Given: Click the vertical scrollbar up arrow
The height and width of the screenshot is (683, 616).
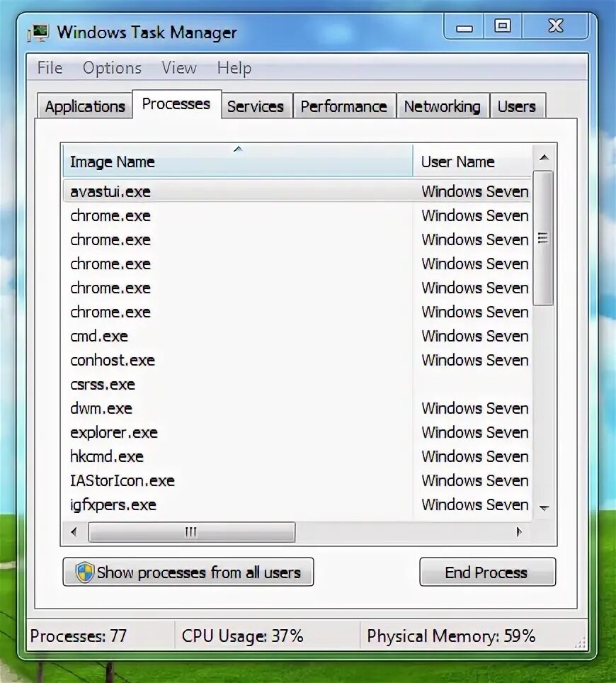Looking at the screenshot, I should tap(544, 157).
